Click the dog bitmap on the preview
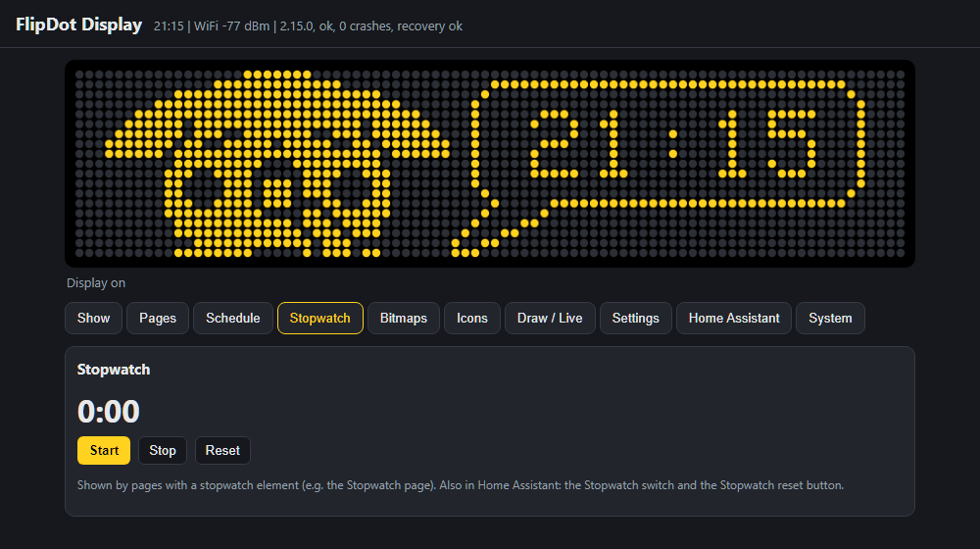This screenshot has height=549, width=980. pyautogui.click(x=277, y=164)
